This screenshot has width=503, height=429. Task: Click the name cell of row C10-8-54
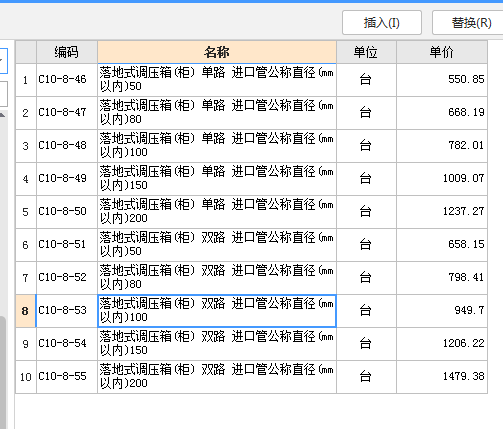click(x=217, y=344)
